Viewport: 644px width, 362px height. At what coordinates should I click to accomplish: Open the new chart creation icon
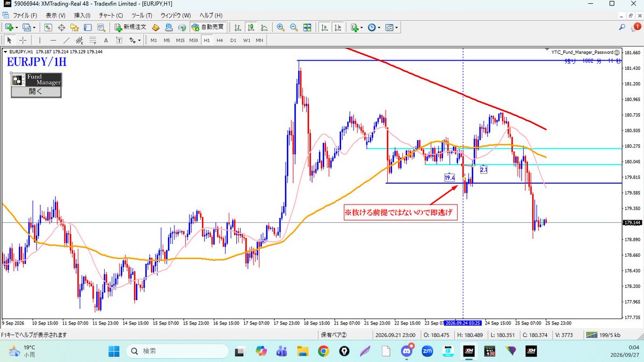tap(9, 27)
